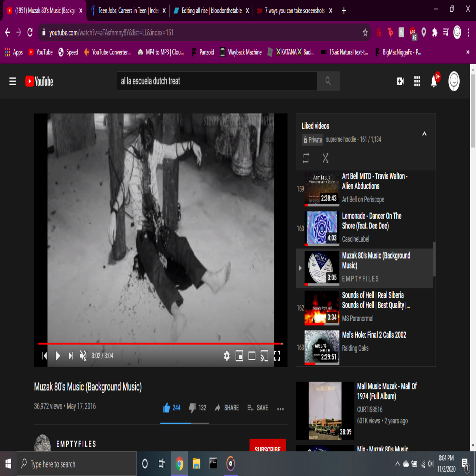Unmute the video volume
Screen dimensions: 476x476
pos(83,356)
